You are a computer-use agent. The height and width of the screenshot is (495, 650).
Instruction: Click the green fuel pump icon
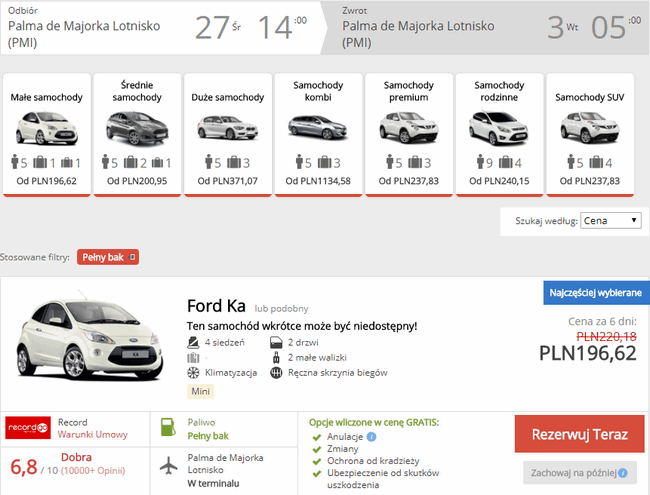click(168, 427)
